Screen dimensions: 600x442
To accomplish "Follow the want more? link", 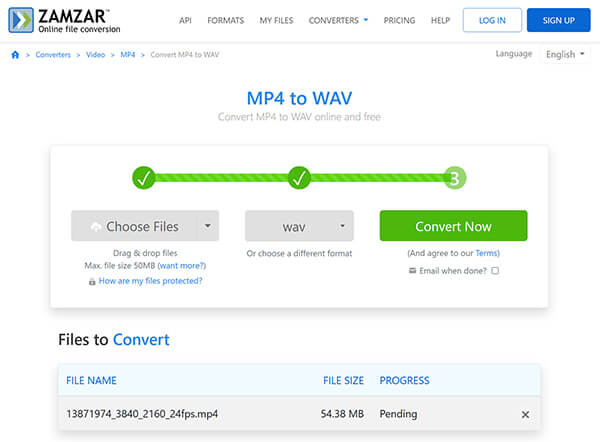I will pyautogui.click(x=182, y=266).
